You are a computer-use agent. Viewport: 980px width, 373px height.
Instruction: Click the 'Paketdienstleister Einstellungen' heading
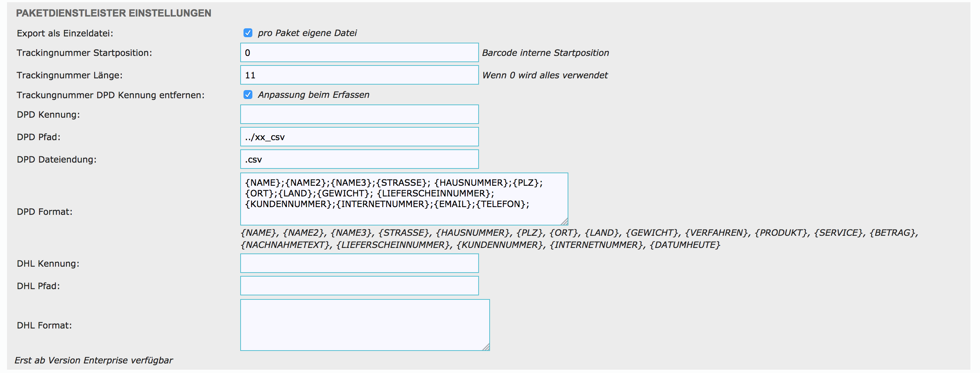[113, 13]
